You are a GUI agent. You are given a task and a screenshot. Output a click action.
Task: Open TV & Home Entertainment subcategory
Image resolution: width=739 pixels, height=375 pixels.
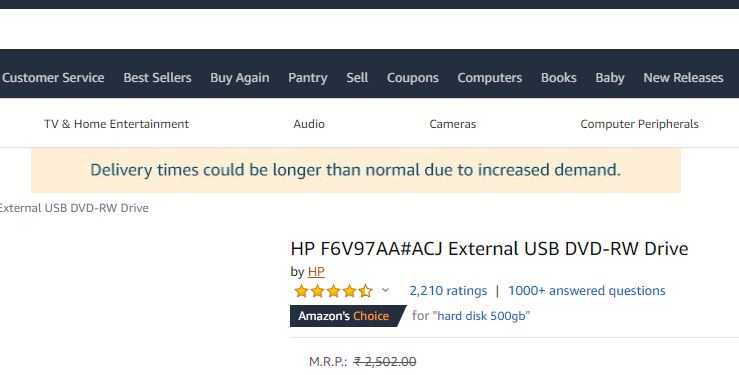(116, 124)
